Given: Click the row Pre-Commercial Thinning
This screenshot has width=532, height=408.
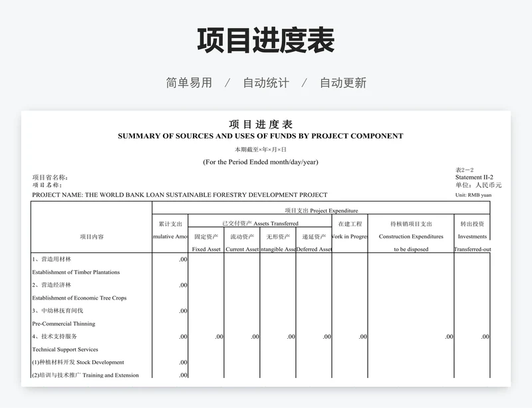Looking at the screenshot, I should tap(64, 323).
